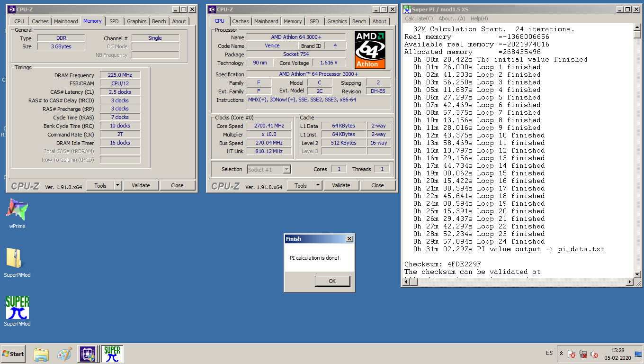Click the Memory CPU-Z window title icon
This screenshot has height=364, width=644.
[12, 9]
